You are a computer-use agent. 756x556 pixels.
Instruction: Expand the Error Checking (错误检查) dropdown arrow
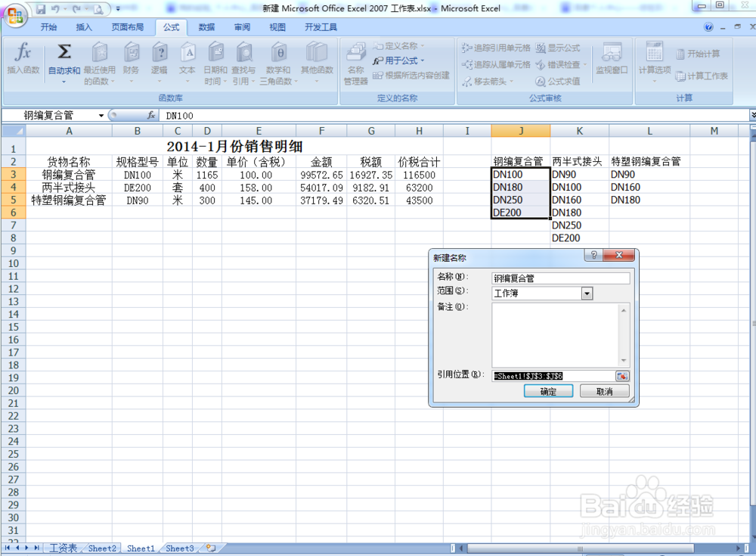(x=585, y=64)
